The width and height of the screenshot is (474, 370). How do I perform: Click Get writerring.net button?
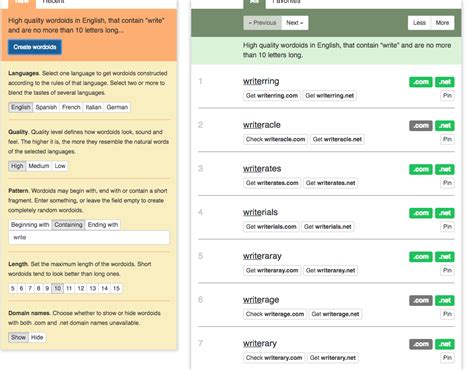click(x=330, y=96)
